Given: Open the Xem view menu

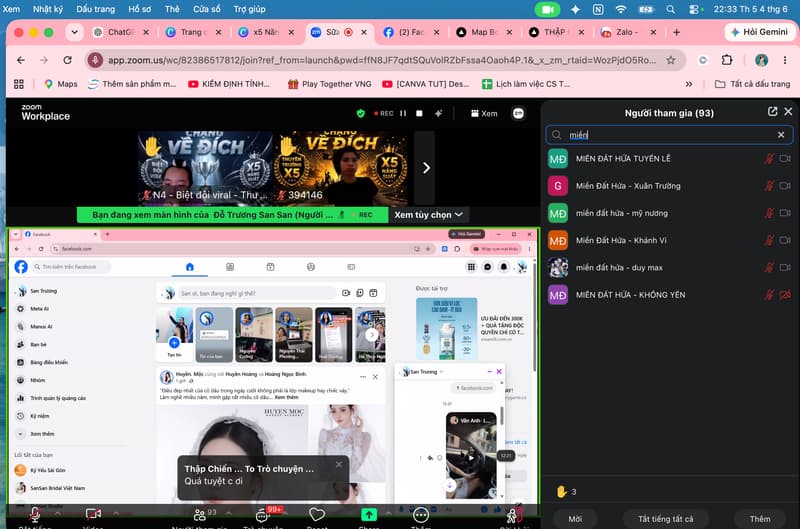Looking at the screenshot, I should pyautogui.click(x=484, y=113).
